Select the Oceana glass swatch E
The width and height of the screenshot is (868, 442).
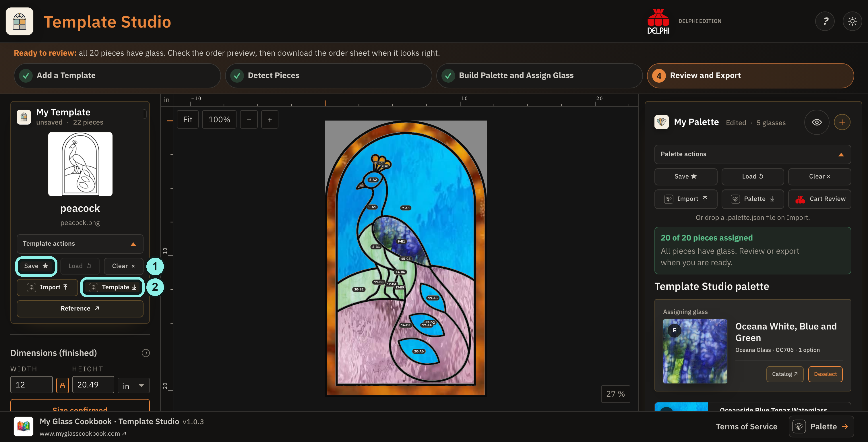point(695,351)
